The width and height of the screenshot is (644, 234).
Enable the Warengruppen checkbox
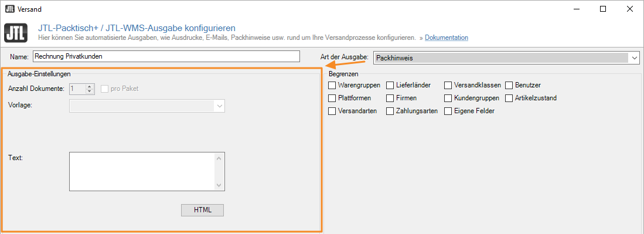(332, 85)
